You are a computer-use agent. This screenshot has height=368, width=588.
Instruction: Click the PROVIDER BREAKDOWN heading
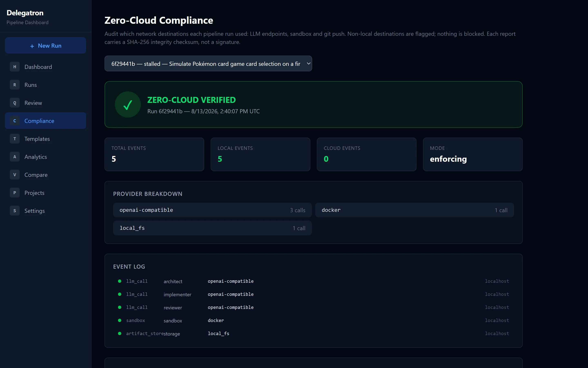pos(148,194)
